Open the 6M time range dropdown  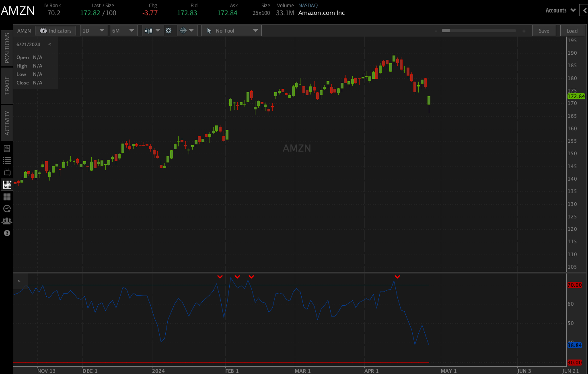click(123, 31)
